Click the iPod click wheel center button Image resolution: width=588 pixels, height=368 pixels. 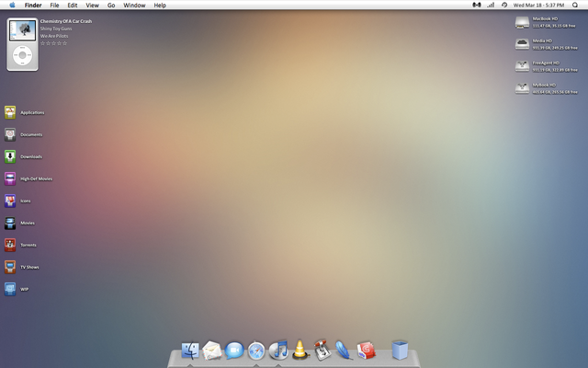pyautogui.click(x=22, y=55)
